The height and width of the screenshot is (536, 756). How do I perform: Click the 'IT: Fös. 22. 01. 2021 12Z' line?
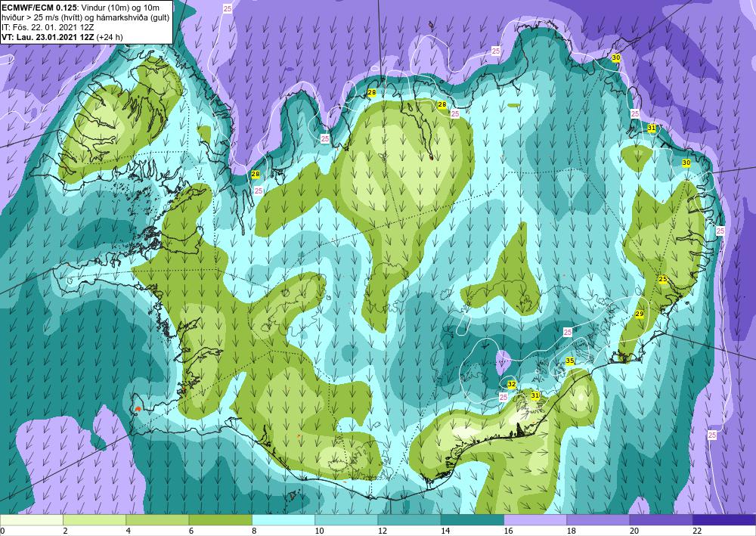48,27
